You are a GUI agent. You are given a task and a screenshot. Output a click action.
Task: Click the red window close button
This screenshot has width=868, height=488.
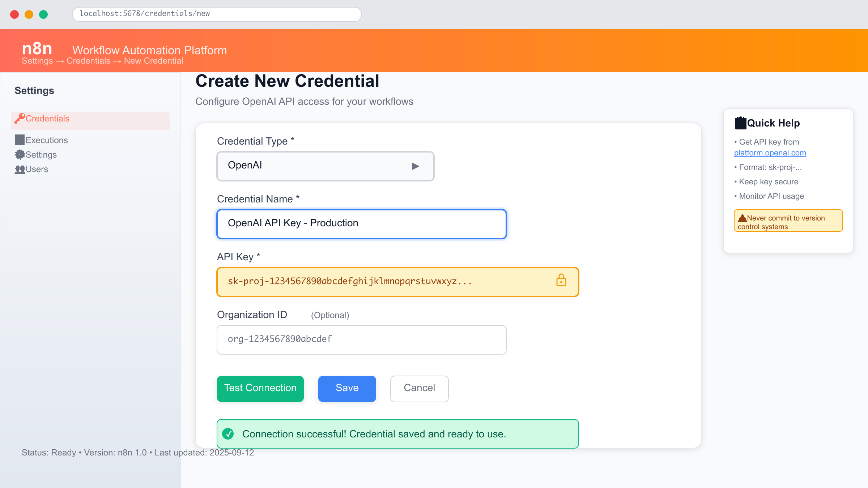14,14
